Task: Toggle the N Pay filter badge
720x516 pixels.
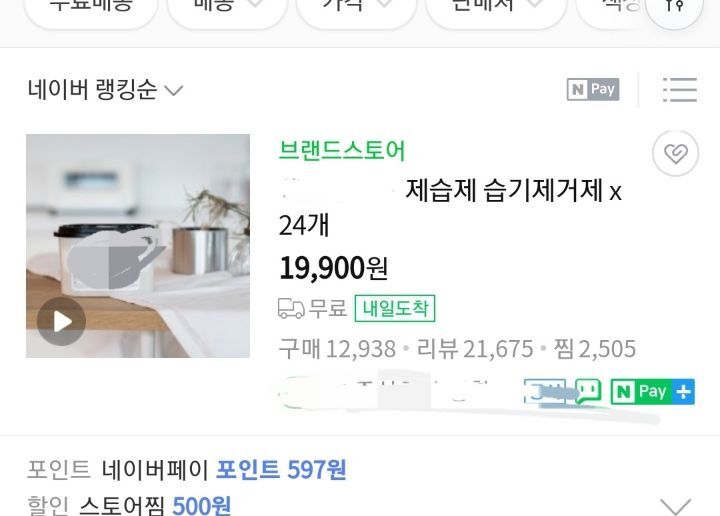Action: click(x=593, y=89)
